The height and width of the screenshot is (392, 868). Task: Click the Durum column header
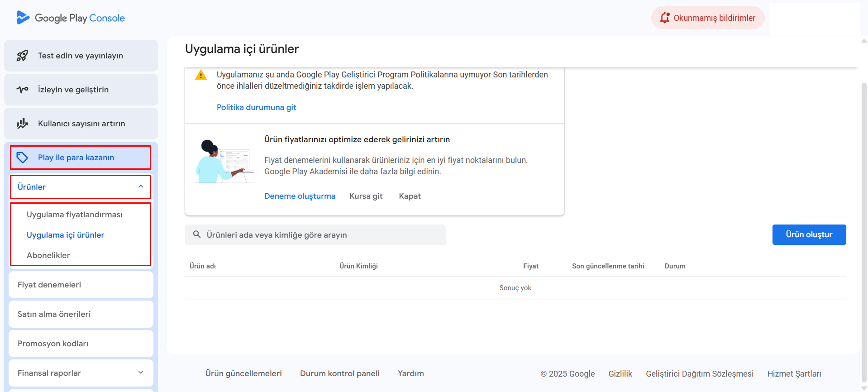click(x=675, y=266)
